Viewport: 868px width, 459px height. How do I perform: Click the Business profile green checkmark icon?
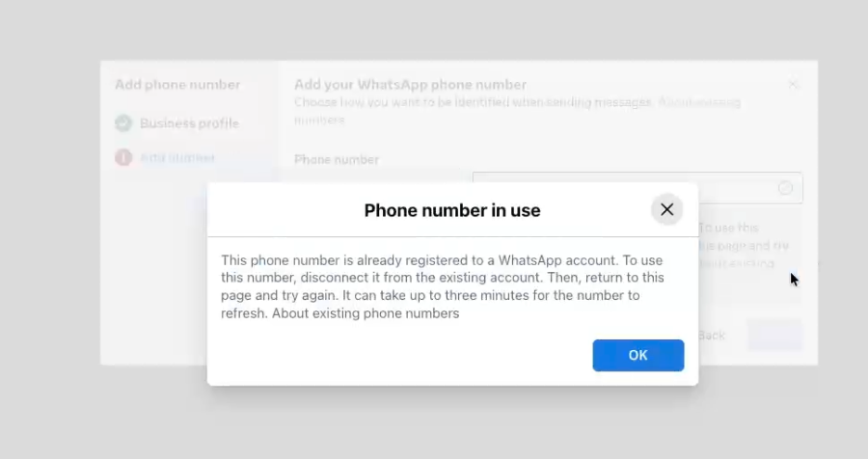(x=123, y=122)
